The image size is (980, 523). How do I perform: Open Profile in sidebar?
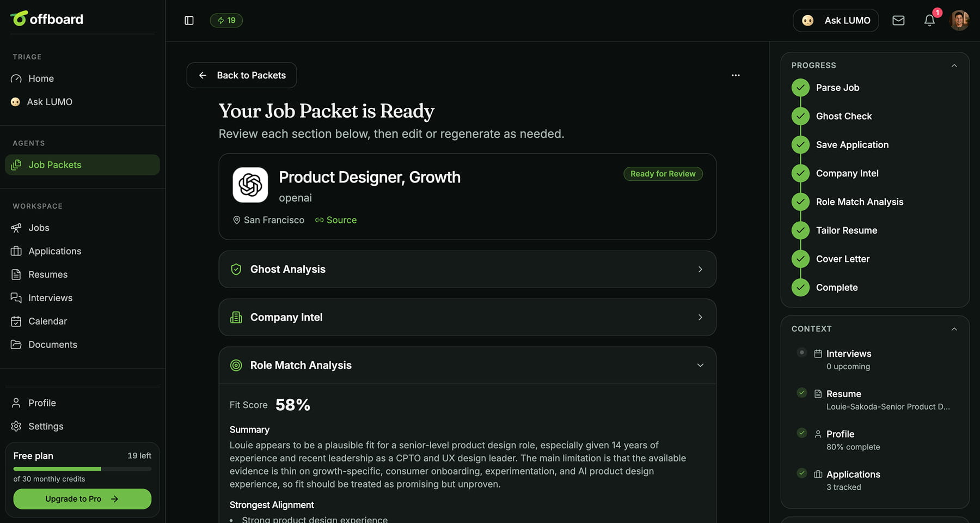point(82,403)
